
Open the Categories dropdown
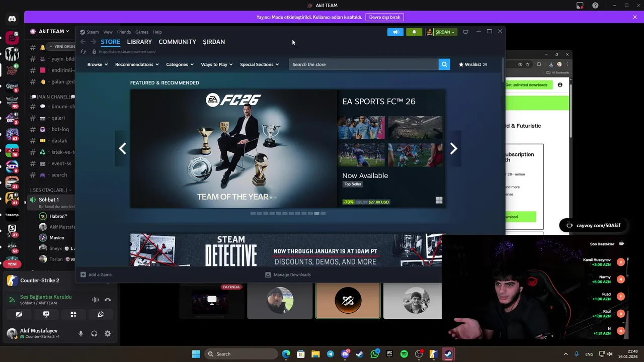[180, 64]
